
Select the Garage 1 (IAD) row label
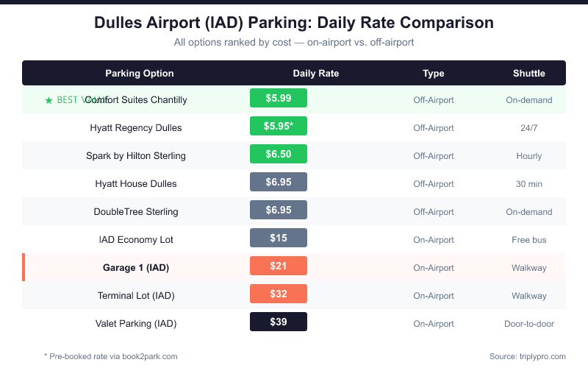pos(136,268)
